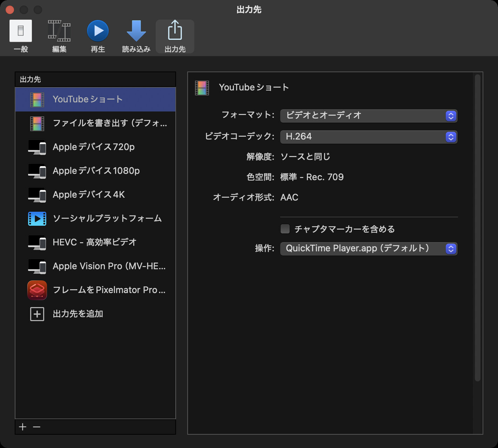Image resolution: width=498 pixels, height=448 pixels.
Task: Open the ビデオコーデック H.264 dropdown
Action: point(369,137)
